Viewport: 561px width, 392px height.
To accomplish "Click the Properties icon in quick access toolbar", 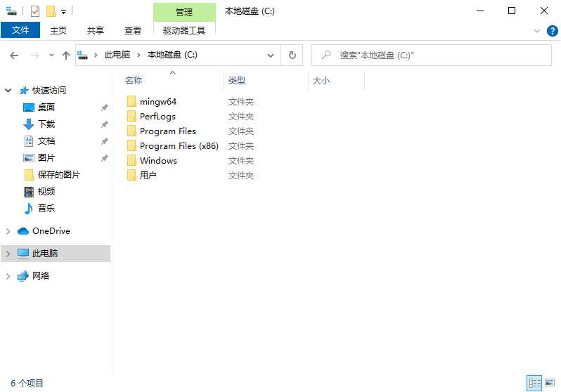I will 35,11.
